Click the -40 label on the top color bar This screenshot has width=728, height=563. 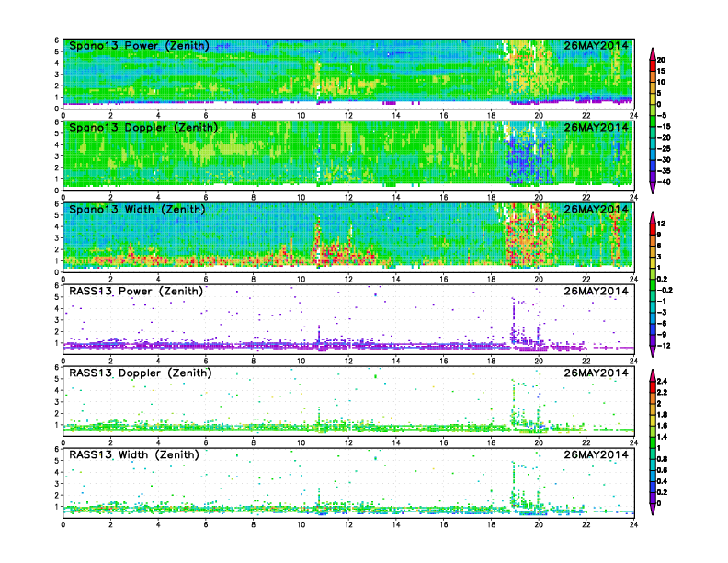coord(664,182)
